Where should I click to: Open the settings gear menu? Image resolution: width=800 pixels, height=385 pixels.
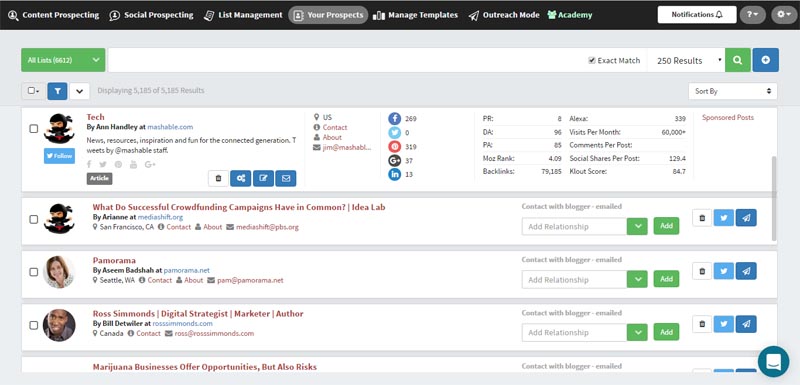click(x=784, y=15)
